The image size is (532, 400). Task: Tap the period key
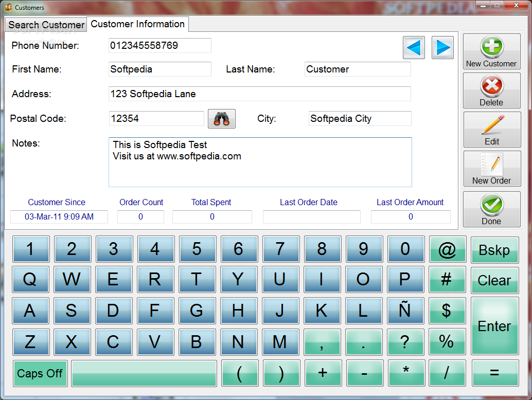coord(364,342)
